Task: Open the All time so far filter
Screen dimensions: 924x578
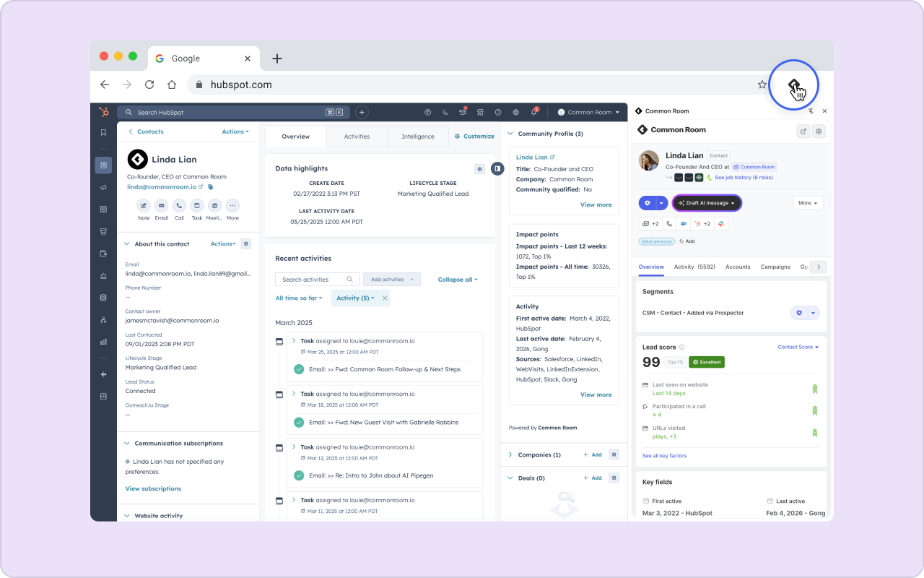Action: point(300,298)
